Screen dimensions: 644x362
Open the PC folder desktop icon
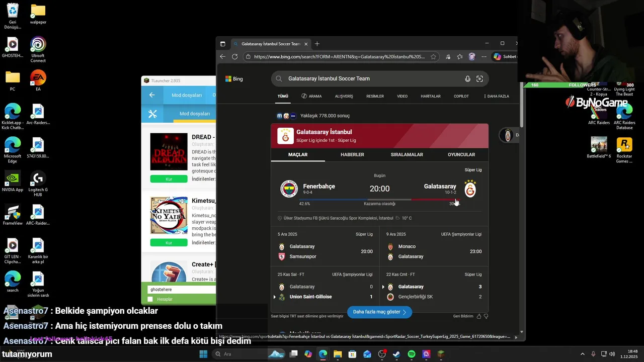13,80
